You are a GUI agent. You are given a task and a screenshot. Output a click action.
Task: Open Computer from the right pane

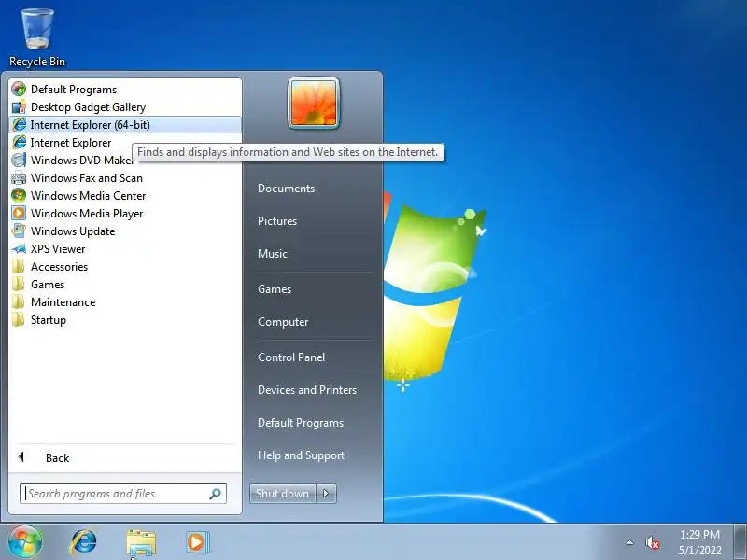[x=283, y=322]
